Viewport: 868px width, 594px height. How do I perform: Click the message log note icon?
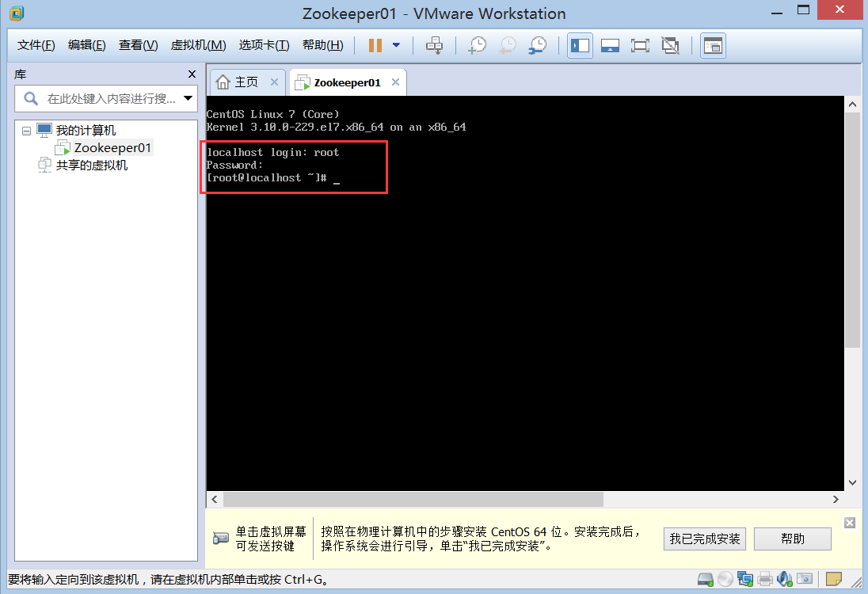tap(834, 580)
